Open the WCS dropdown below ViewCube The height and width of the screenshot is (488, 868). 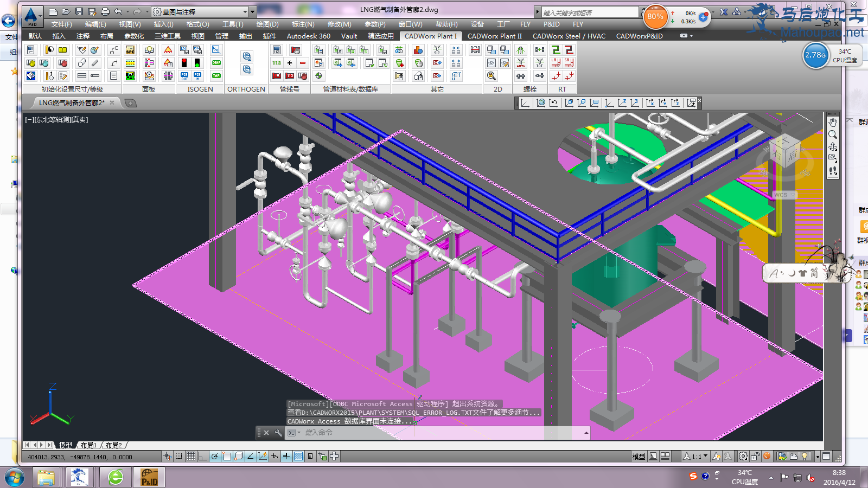coord(784,195)
